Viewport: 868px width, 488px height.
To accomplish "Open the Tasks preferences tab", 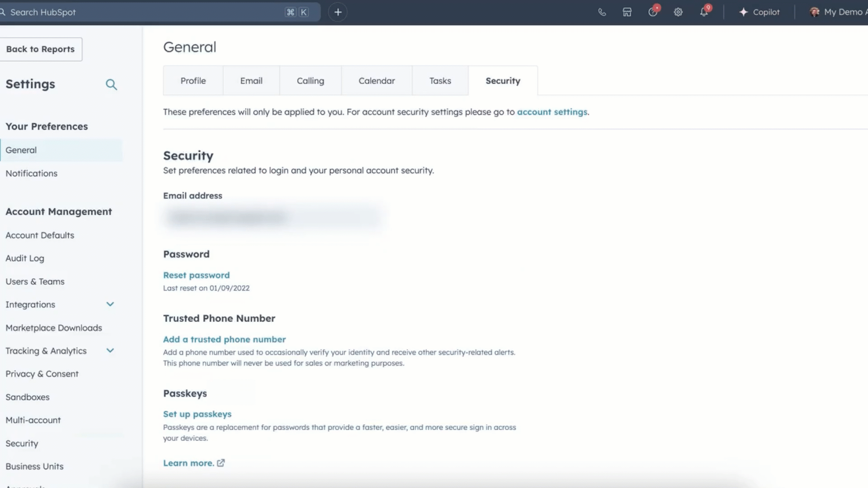I will [x=440, y=80].
